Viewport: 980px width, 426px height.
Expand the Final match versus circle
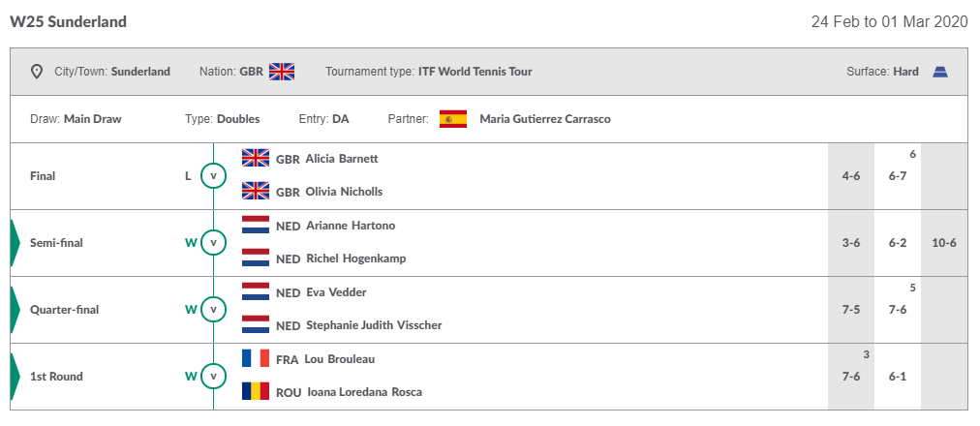(213, 176)
